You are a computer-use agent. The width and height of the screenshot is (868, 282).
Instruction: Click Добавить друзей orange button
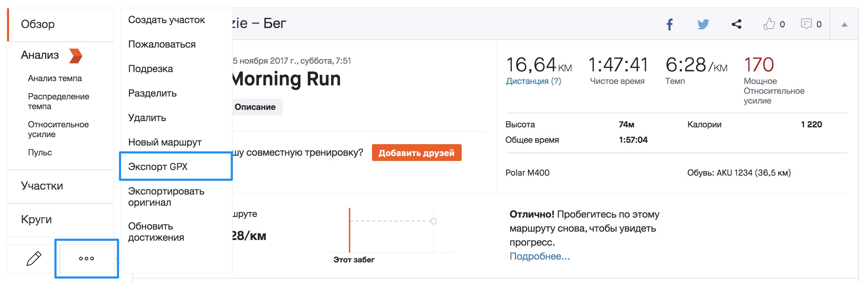coord(416,153)
